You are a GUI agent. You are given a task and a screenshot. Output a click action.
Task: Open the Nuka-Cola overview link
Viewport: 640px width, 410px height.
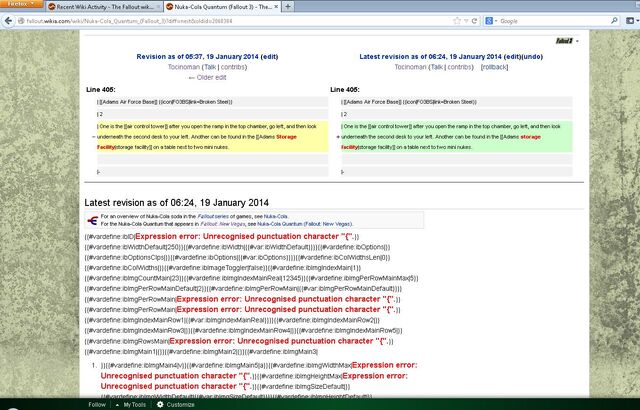(x=276, y=216)
